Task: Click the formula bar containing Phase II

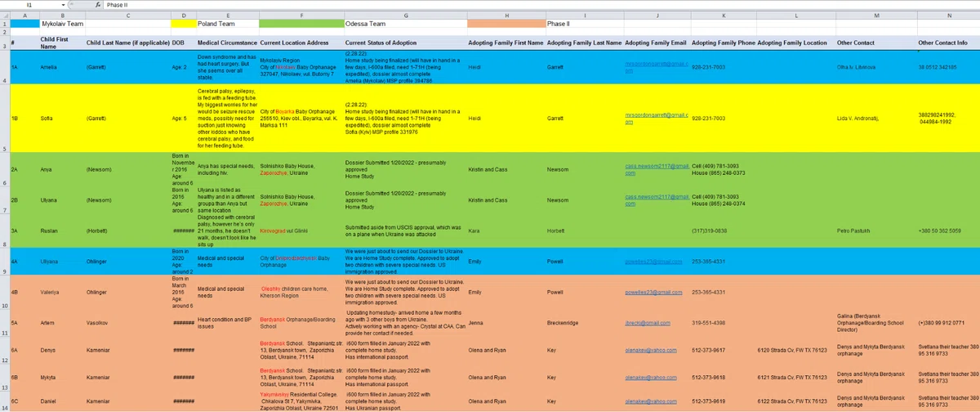Action: [542, 5]
